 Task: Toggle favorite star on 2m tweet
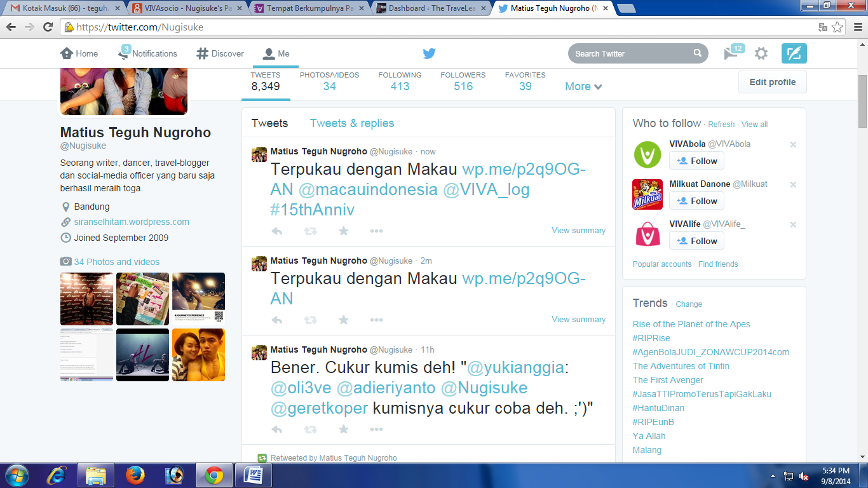click(343, 320)
